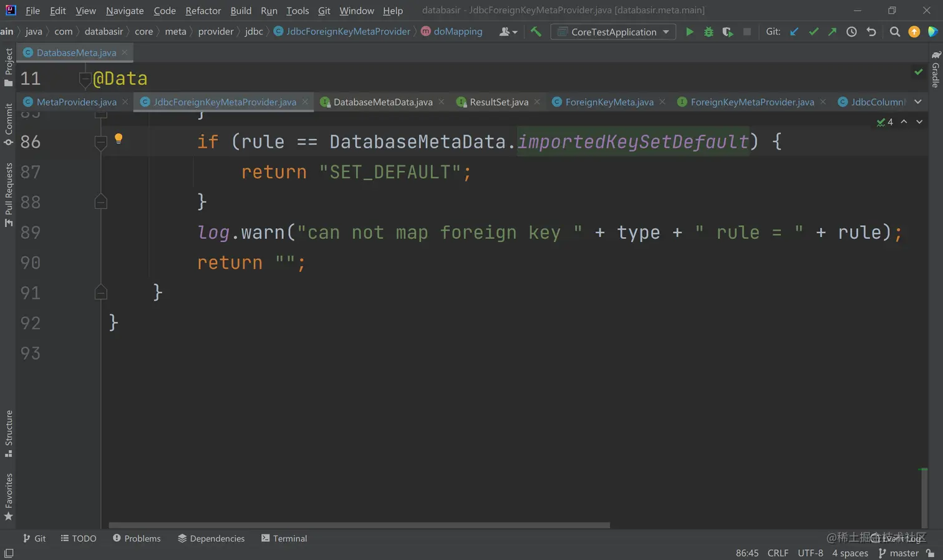Change line separator CRLF in status bar

pos(778,553)
